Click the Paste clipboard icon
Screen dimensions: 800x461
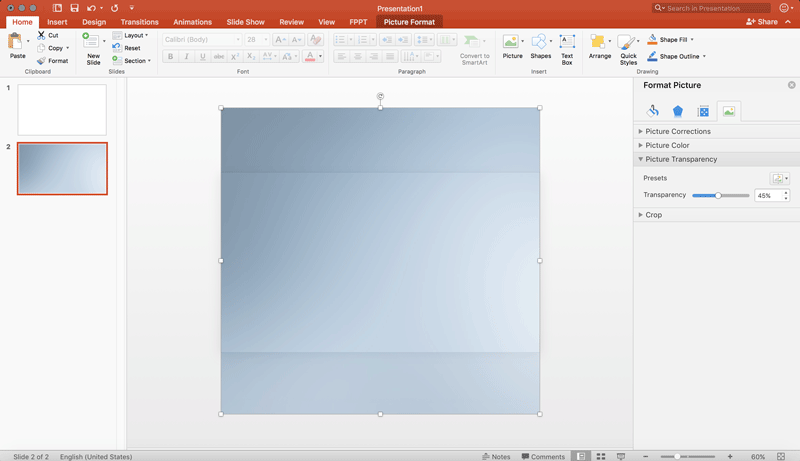tap(17, 43)
